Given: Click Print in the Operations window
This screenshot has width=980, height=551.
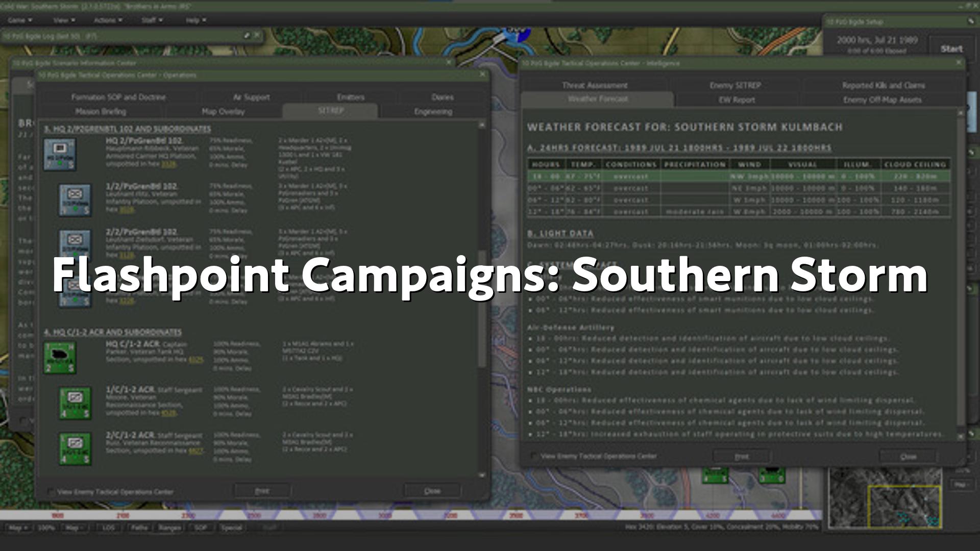Looking at the screenshot, I should point(262,491).
